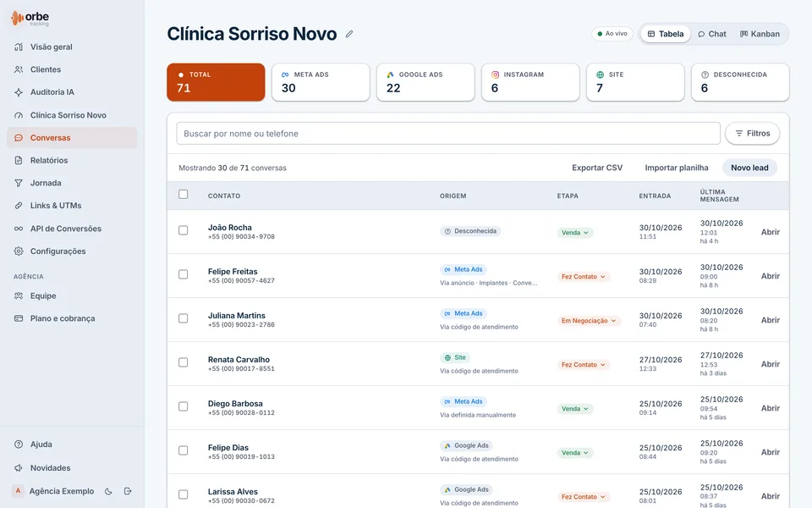Click the Instagram logo in the stats card
The image size is (812, 508).
coord(495,75)
